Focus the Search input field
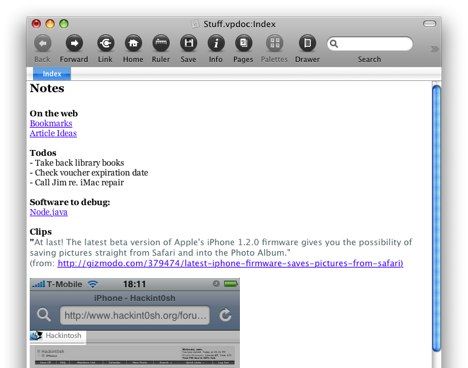Screen dimensions: 468x368 pos(370,44)
